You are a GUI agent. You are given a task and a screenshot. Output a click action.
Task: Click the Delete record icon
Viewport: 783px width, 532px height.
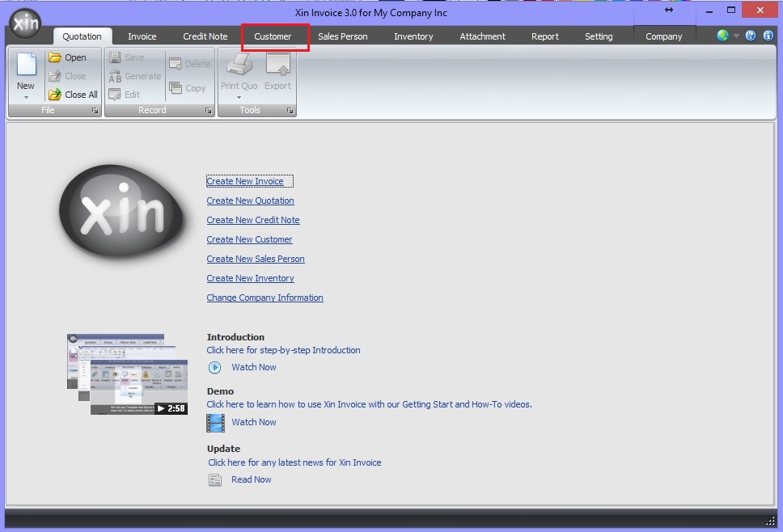[176, 63]
